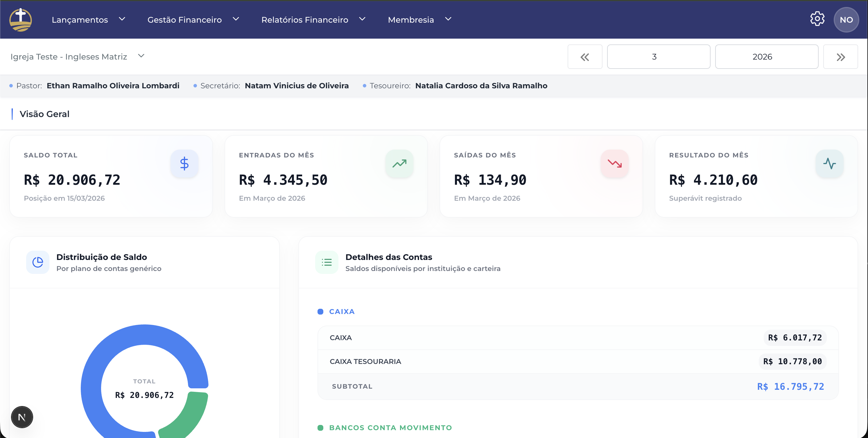Click the circular N button at bottom left
Viewport: 868px width, 438px height.
point(22,417)
